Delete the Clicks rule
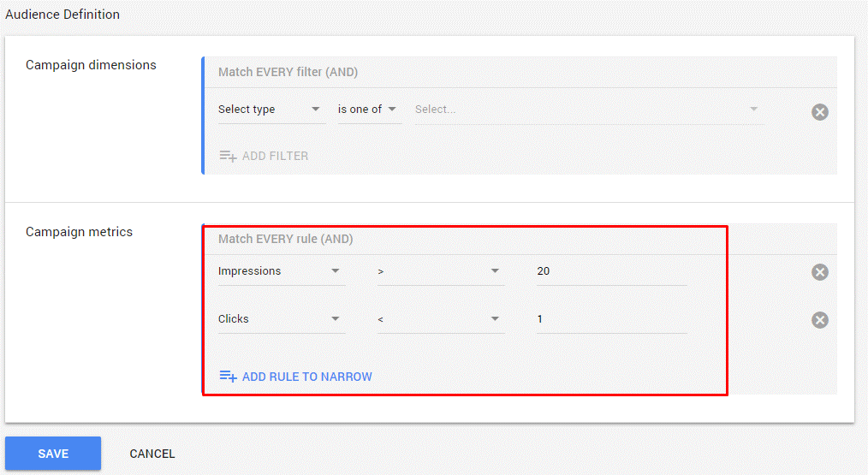Screen dimensions: 868x475 [x=820, y=320]
